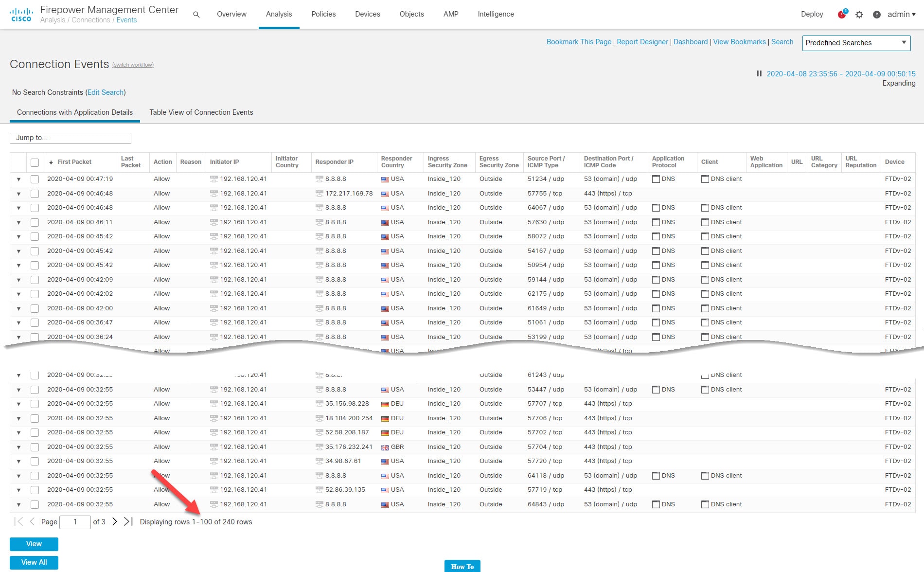
Task: Go to the first page arrow
Action: pos(18,521)
